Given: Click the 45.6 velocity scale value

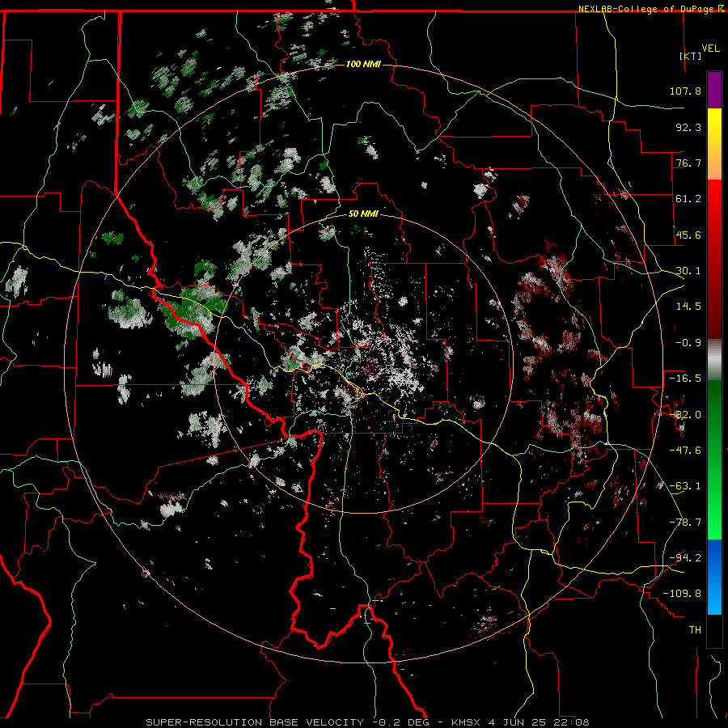Looking at the screenshot, I should pos(688,235).
